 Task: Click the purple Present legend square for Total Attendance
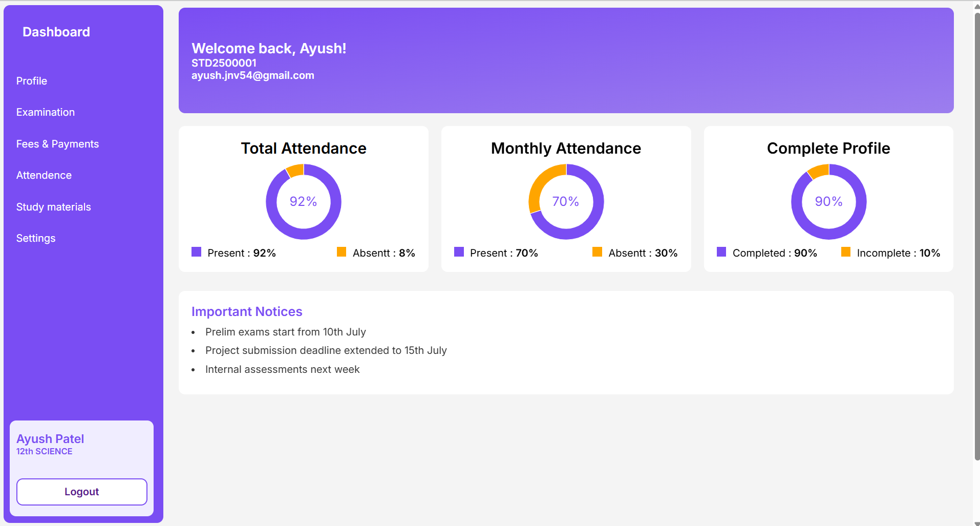coord(196,251)
